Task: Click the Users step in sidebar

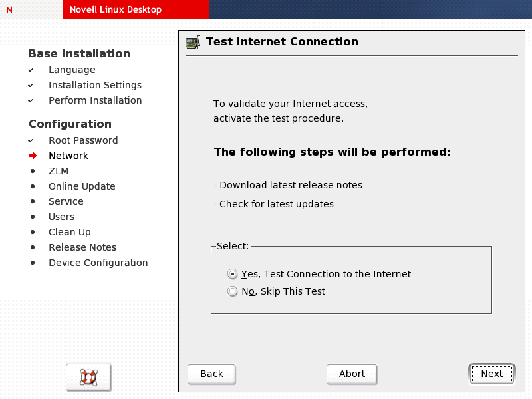Action: click(x=61, y=217)
